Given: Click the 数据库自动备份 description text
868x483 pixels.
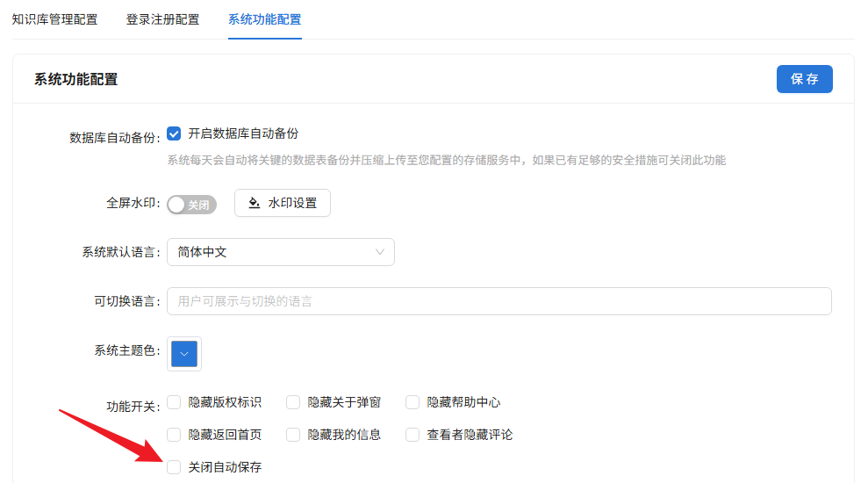Looking at the screenshot, I should [x=446, y=160].
